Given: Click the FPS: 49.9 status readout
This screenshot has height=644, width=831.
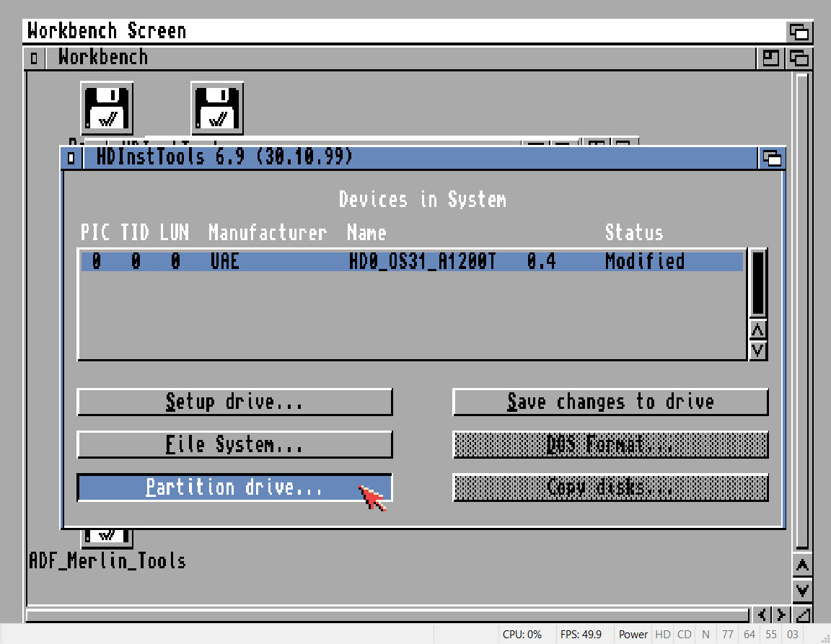Looking at the screenshot, I should pos(581,635).
